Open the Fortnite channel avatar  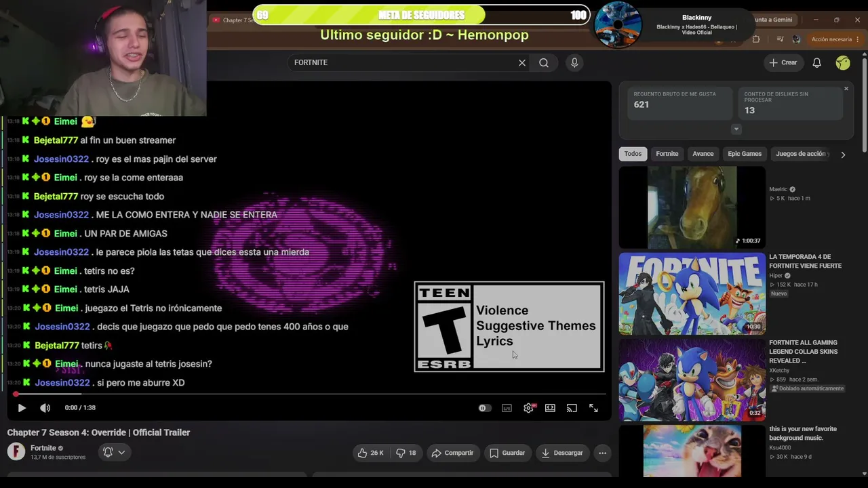point(16,451)
